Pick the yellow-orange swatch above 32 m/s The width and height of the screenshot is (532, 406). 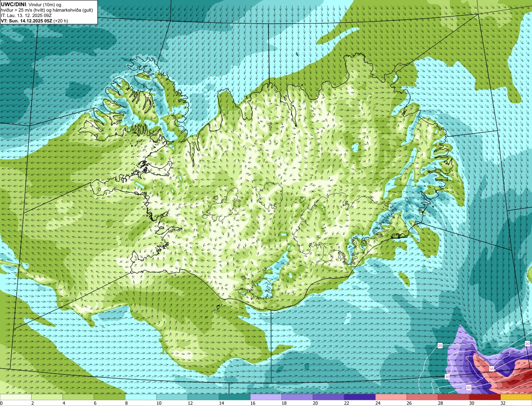pyautogui.click(x=516, y=397)
